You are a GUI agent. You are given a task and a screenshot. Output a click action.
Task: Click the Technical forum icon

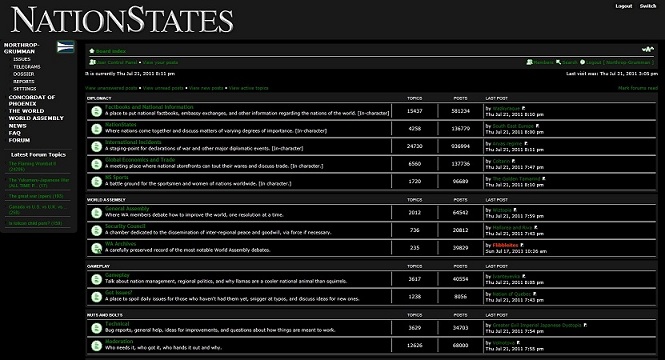[x=96, y=328]
